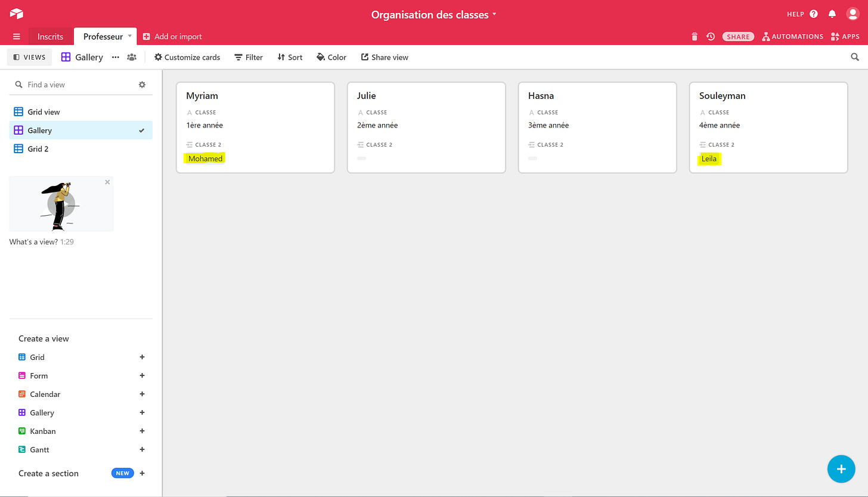Open the Professeur tab dropdown arrow
This screenshot has height=497, width=868.
coord(130,36)
